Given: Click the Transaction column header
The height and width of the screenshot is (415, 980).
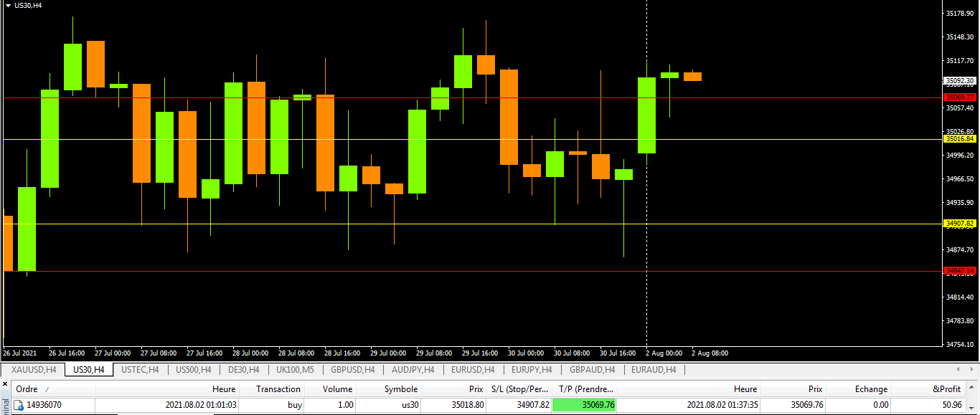Looking at the screenshot, I should (278, 389).
